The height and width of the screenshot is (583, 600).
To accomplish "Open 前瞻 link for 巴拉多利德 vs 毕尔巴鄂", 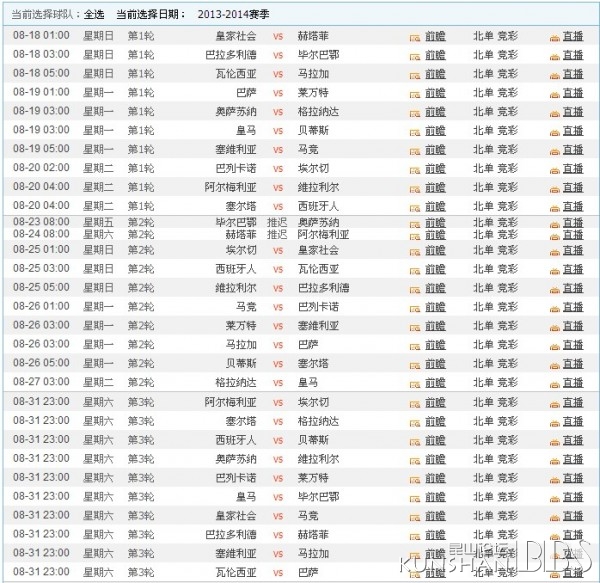I will (x=435, y=55).
